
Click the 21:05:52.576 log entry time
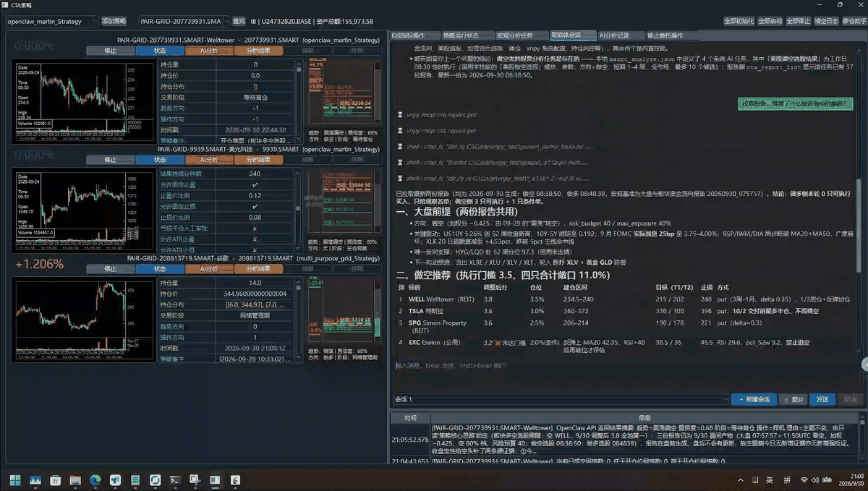(x=411, y=439)
